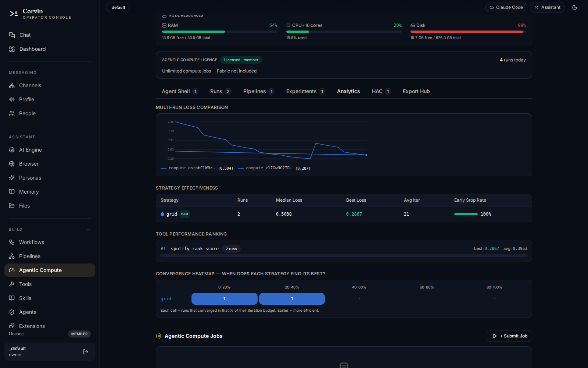Open the Export Hub tab
Screen dimensions: 588x368
(416, 91)
